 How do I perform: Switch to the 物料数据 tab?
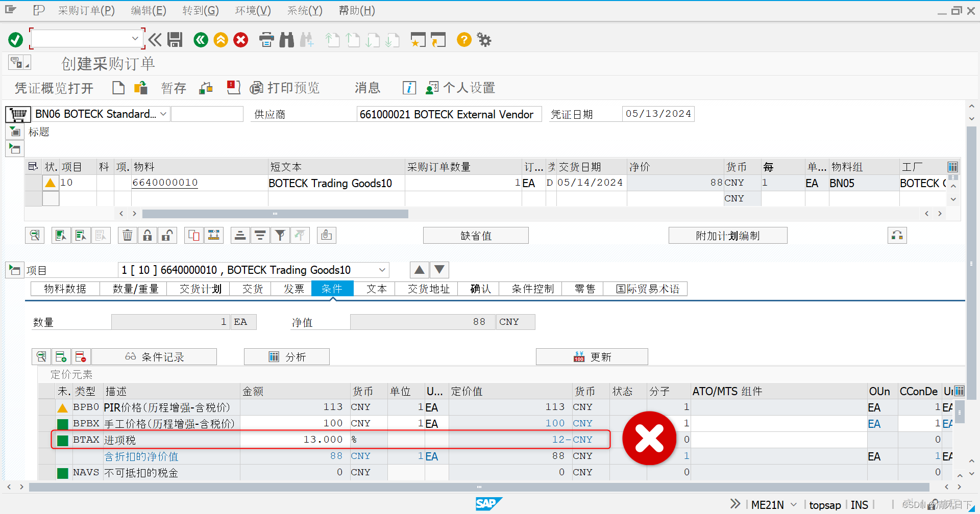[65, 289]
